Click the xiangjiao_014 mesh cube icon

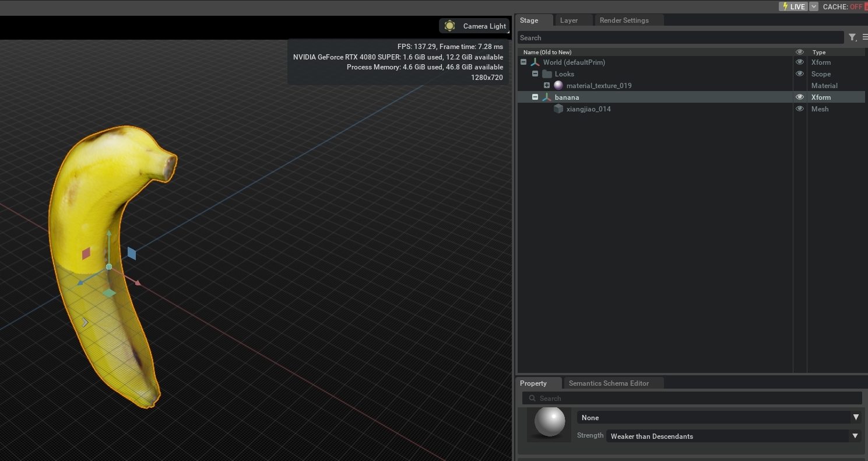[558, 109]
